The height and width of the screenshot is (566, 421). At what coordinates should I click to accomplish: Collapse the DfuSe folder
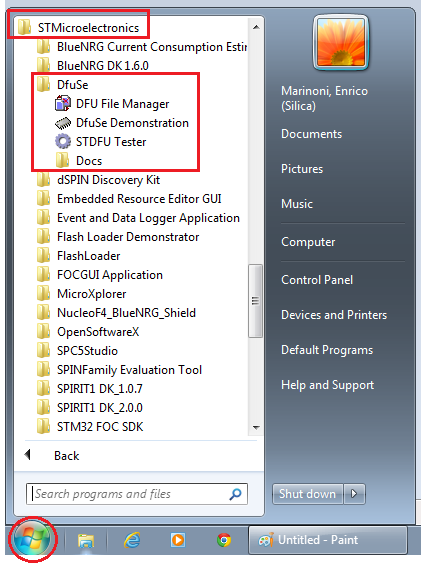(x=62, y=85)
